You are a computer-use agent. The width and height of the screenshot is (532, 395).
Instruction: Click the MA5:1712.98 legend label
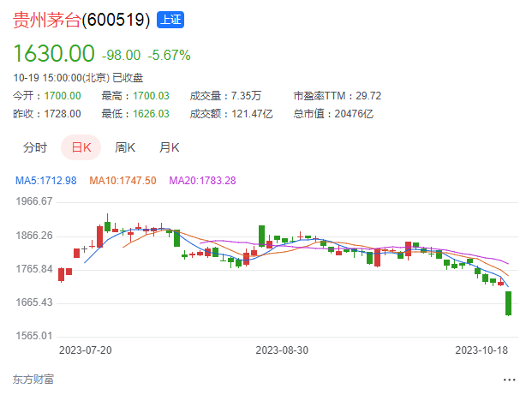(46, 181)
